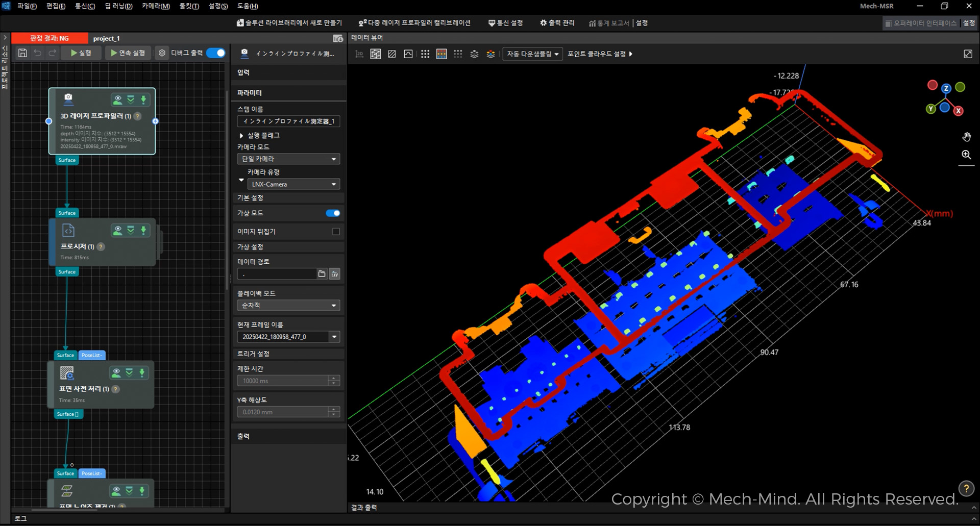Toggle 디버그 출력 switch

[x=216, y=53]
